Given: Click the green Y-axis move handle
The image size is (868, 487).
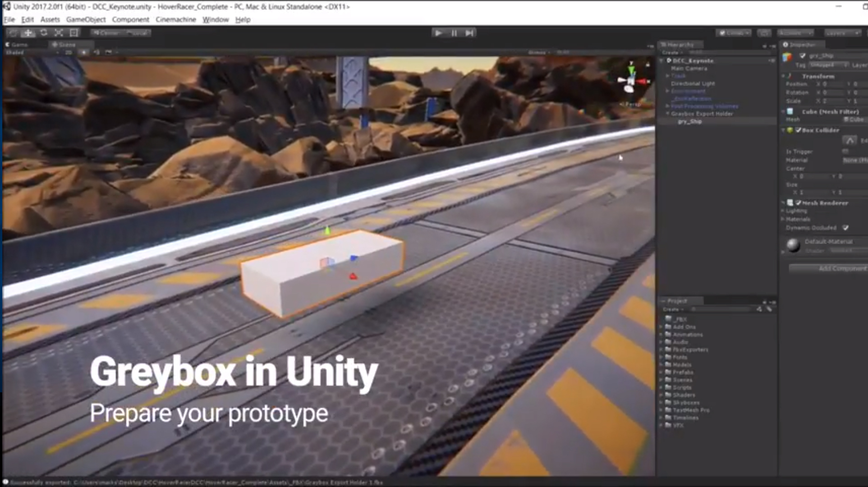Looking at the screenshot, I should click(x=328, y=231).
